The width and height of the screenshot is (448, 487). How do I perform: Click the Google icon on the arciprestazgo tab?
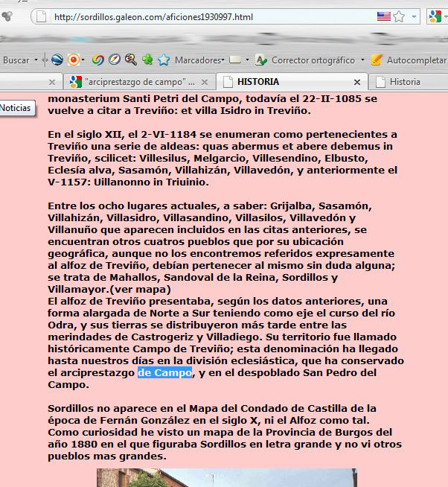(76, 82)
